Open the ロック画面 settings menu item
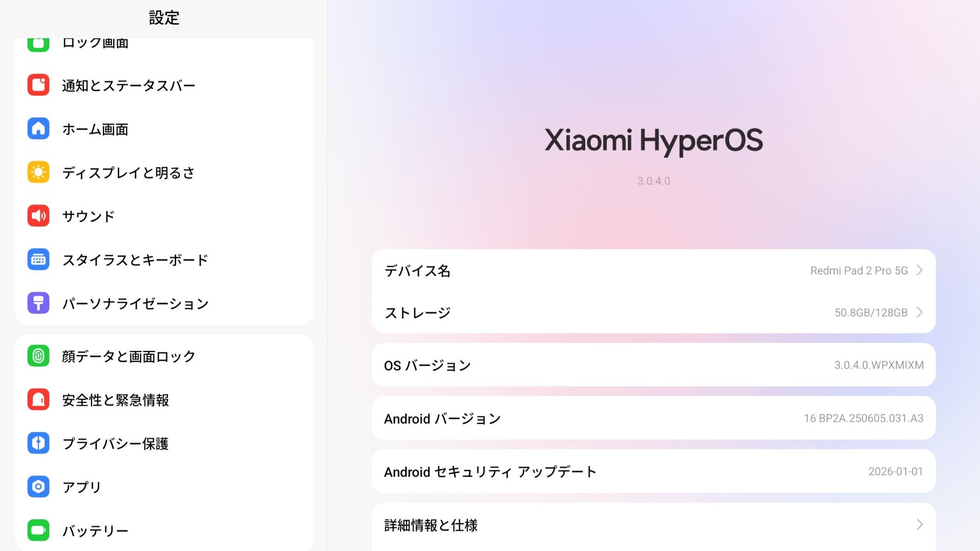Screen dimensions: 980x551 95,43
